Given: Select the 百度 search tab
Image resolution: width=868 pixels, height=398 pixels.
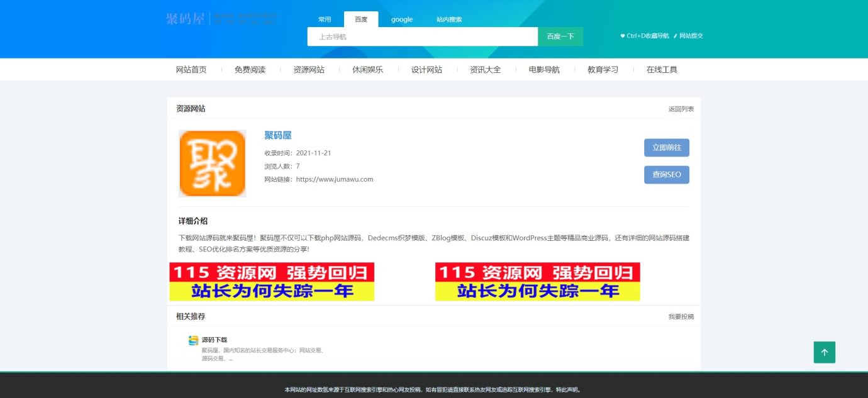Looking at the screenshot, I should [361, 19].
